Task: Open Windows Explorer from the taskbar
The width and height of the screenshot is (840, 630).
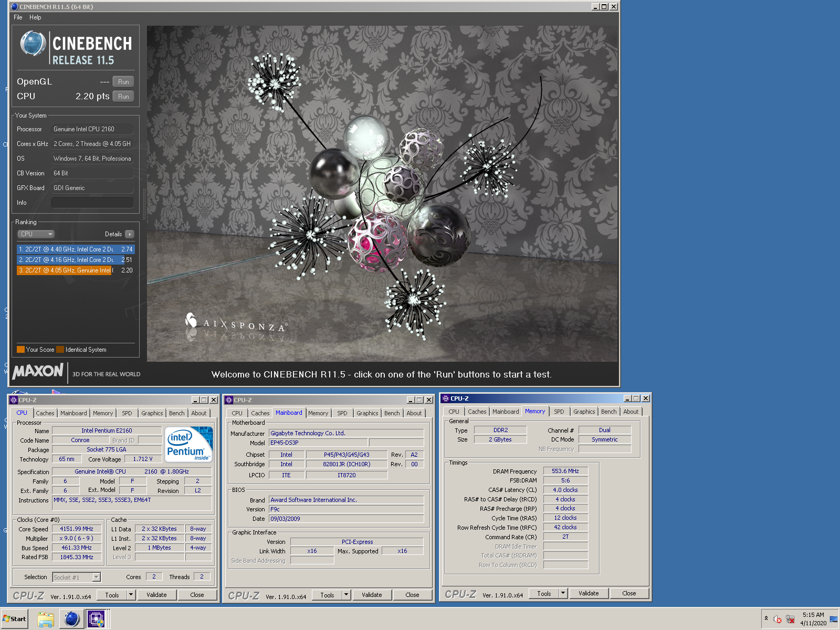Action: pos(46,619)
